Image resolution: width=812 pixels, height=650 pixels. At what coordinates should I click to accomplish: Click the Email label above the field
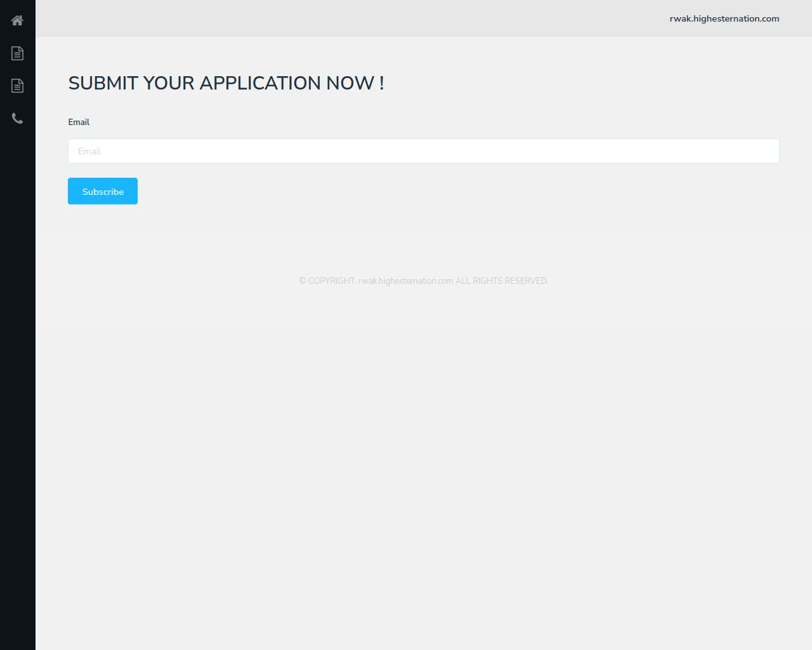click(79, 122)
